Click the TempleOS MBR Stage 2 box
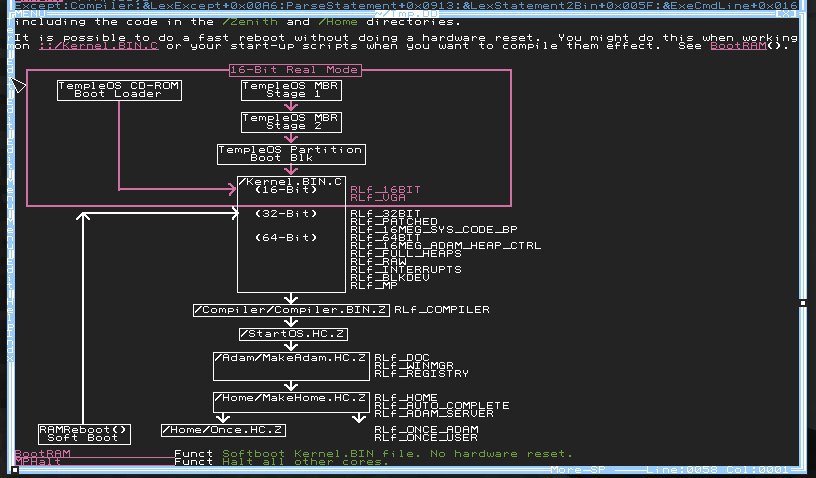Screen dimensions: 816x478 (291, 122)
